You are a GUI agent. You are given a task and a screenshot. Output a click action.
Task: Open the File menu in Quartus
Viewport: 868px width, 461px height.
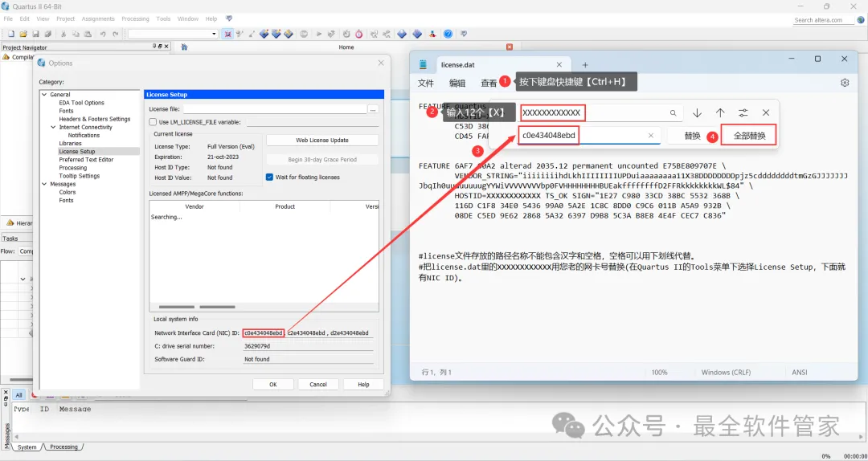point(8,18)
